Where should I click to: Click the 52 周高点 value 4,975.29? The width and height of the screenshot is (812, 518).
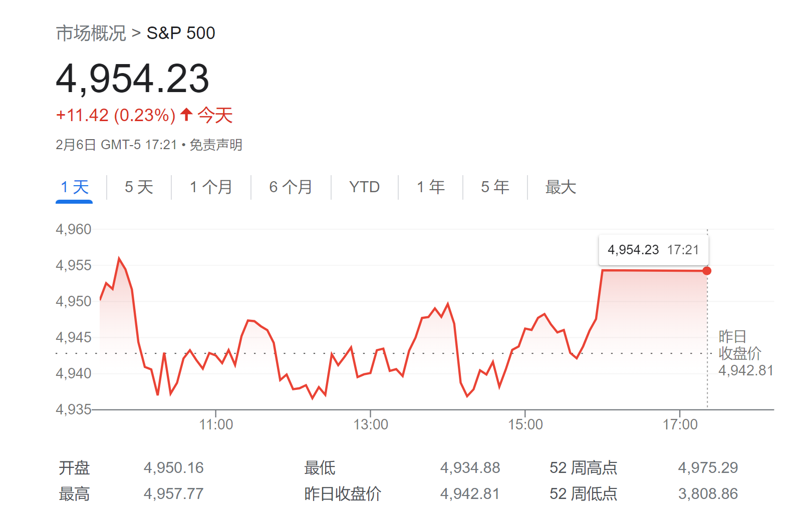coord(708,468)
